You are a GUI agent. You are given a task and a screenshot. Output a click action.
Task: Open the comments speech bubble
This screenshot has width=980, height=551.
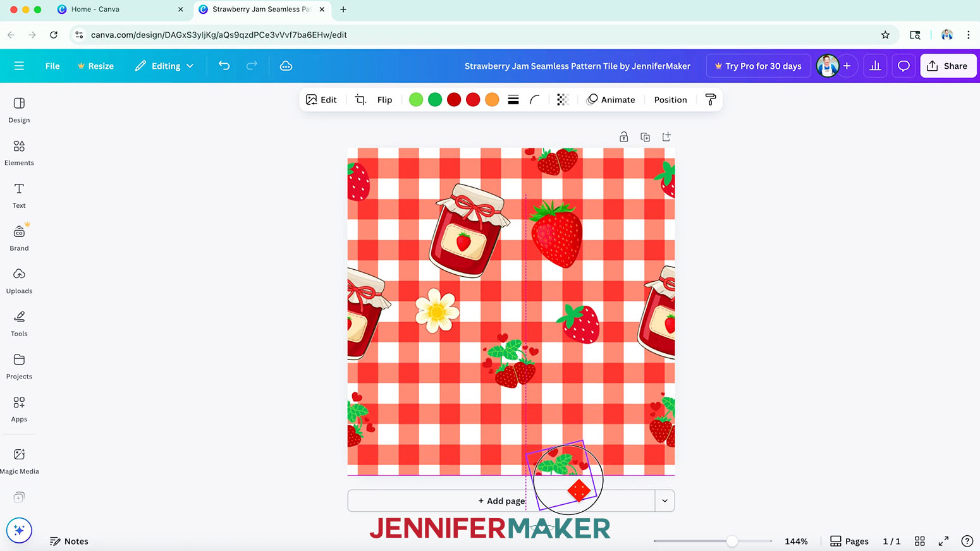[x=903, y=66]
